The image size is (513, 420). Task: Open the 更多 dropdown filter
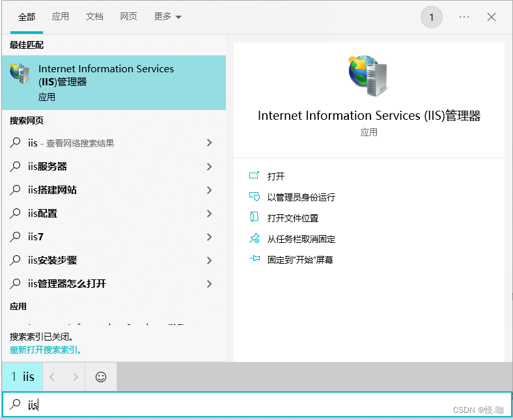pos(167,16)
